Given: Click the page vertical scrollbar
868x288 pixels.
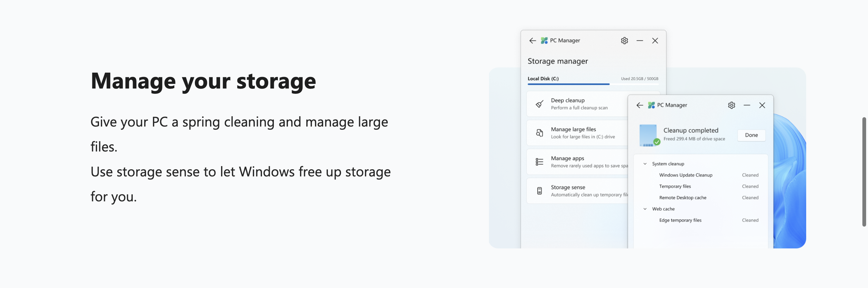Looking at the screenshot, I should tap(864, 172).
